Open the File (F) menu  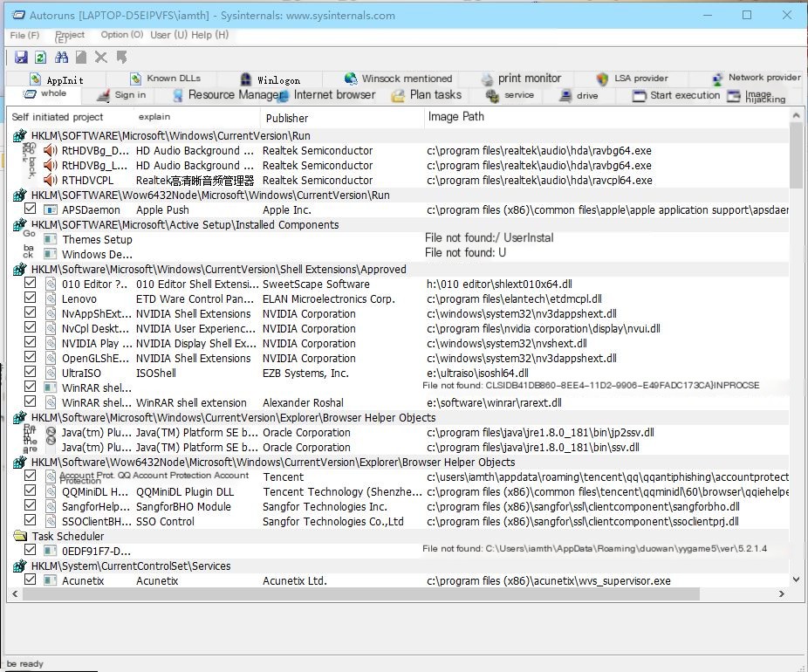point(24,35)
